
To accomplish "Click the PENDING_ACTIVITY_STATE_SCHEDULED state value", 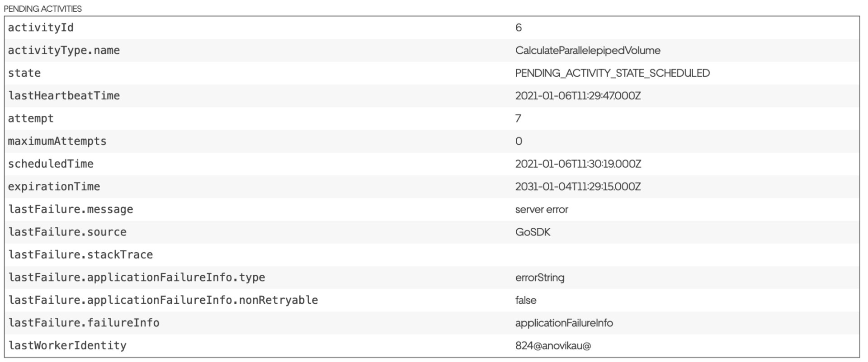I will [x=612, y=73].
